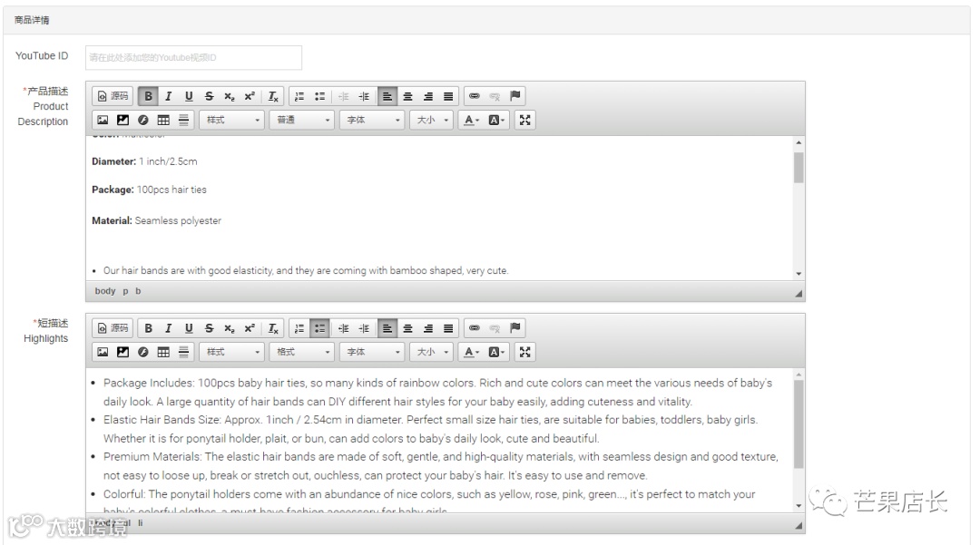Open background color picker in Product Description editor
The height and width of the screenshot is (545, 980).
pos(496,120)
